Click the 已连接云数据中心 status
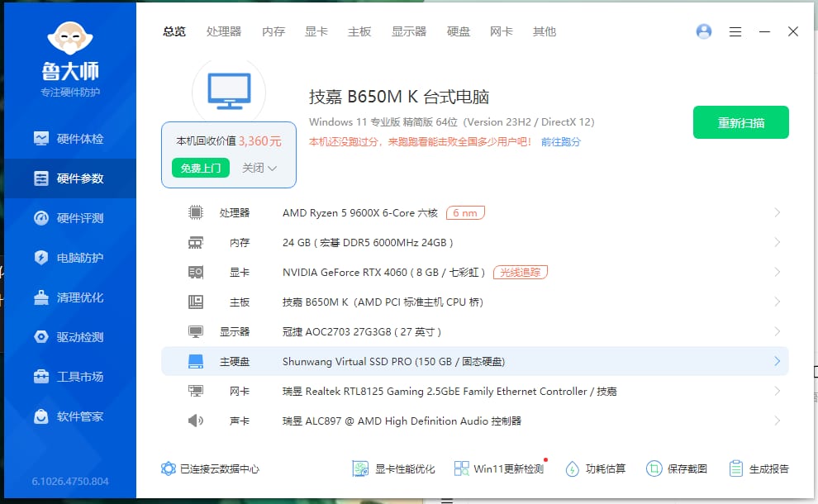The image size is (818, 504). click(220, 469)
